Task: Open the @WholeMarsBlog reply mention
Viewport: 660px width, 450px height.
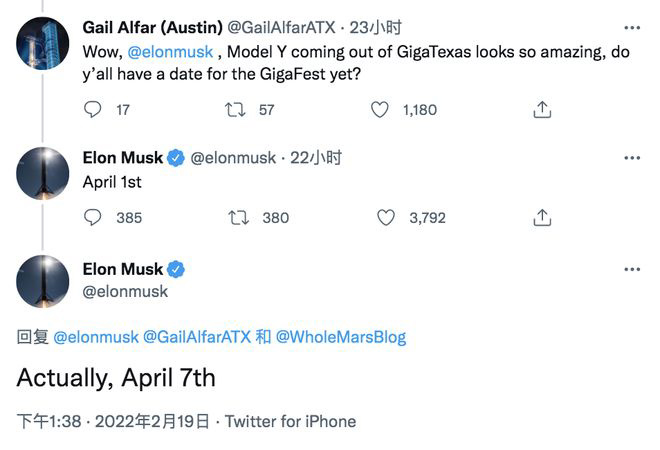Action: click(341, 337)
